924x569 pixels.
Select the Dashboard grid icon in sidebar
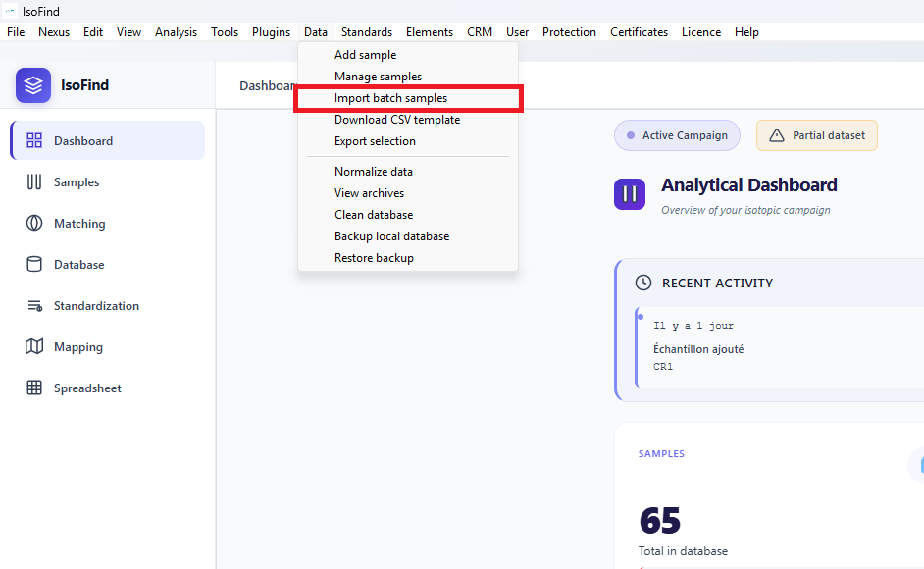[x=34, y=141]
